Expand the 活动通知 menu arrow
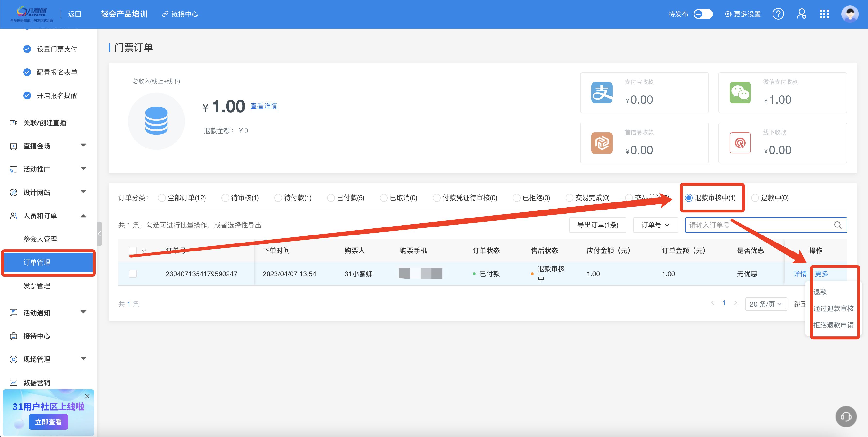 coord(83,312)
